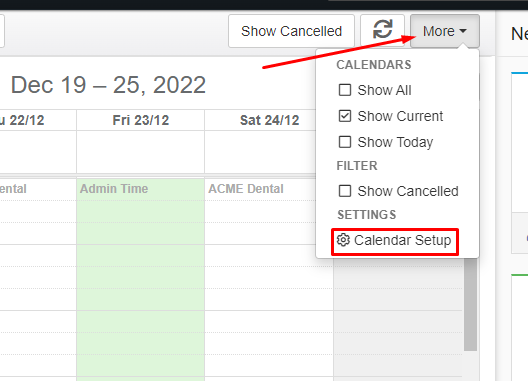Image resolution: width=528 pixels, height=381 pixels.
Task: Click the calendar vertical scrollbar
Action: (470, 305)
